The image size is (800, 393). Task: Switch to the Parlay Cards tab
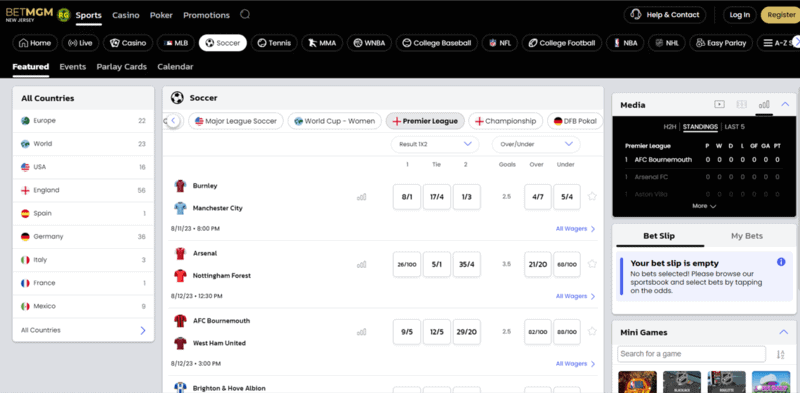pos(121,67)
